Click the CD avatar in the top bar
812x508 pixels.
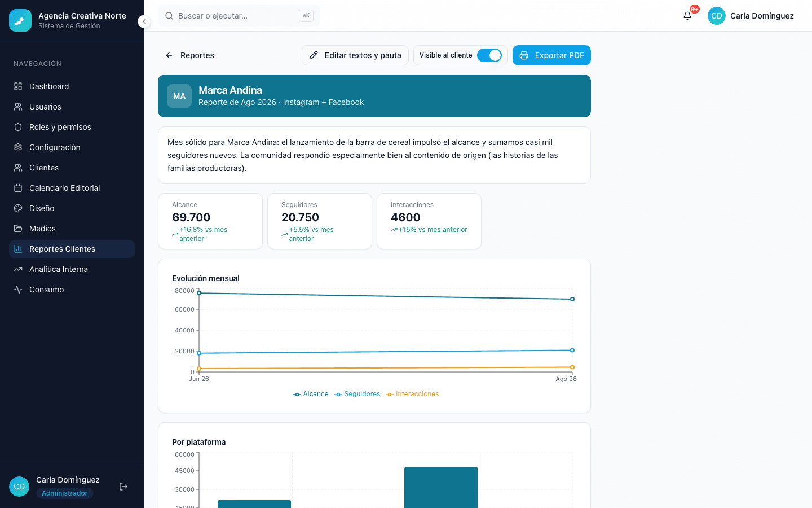pyautogui.click(x=717, y=16)
